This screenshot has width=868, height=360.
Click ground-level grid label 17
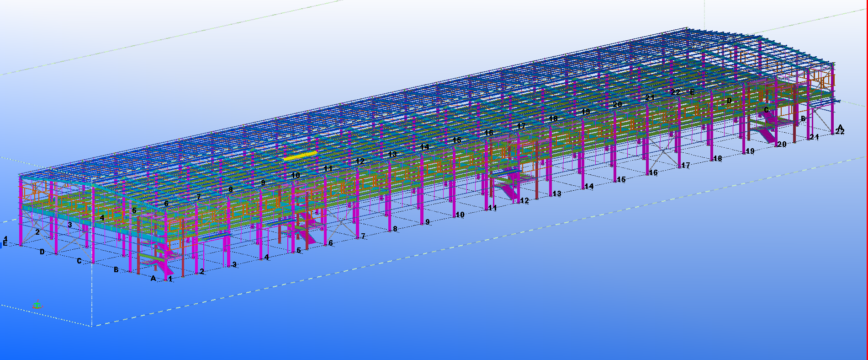685,166
